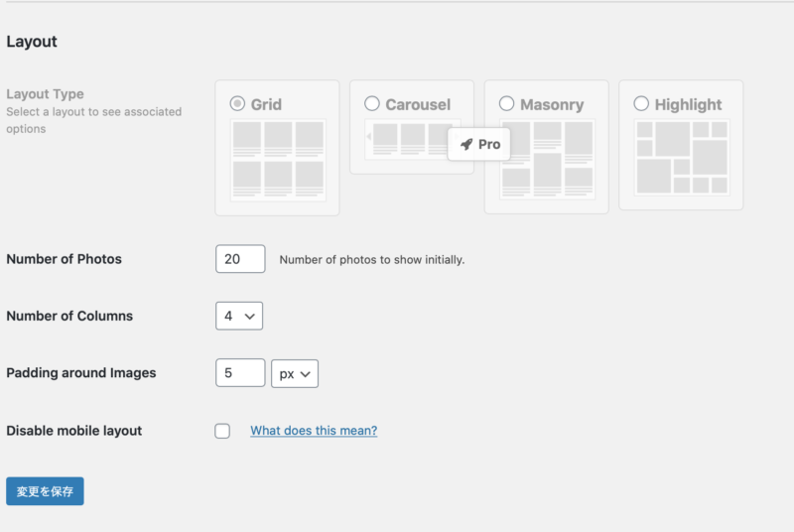794x532 pixels.
Task: Enable the Disable mobile layout checkbox
Action: point(222,431)
